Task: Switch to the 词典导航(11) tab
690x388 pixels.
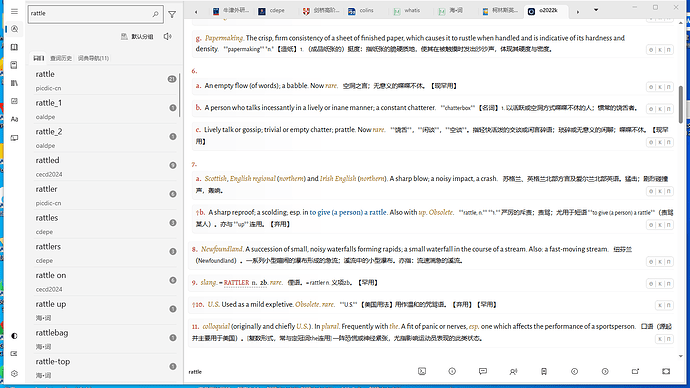Action: [x=93, y=58]
